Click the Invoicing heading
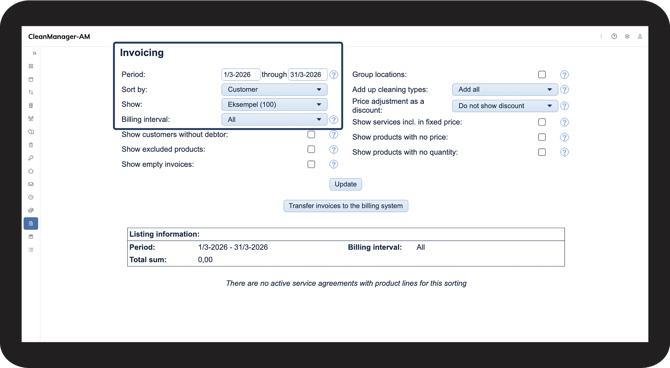The height and width of the screenshot is (368, 670). 142,53
